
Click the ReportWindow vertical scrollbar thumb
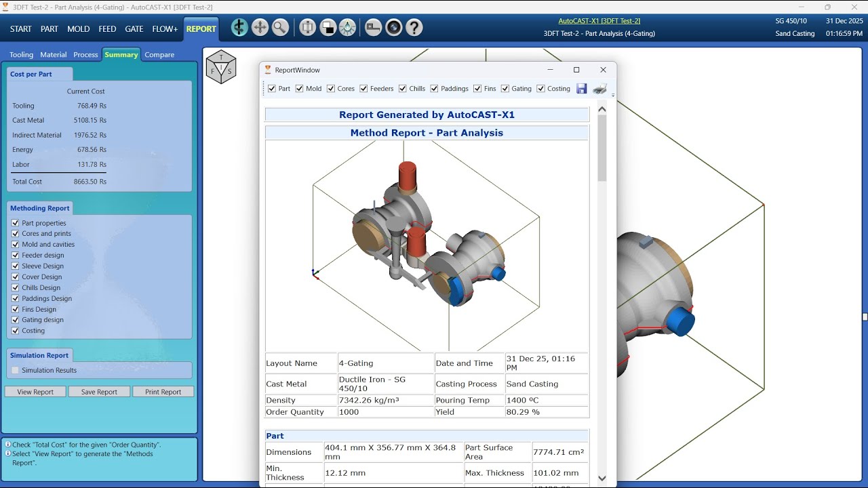point(602,148)
